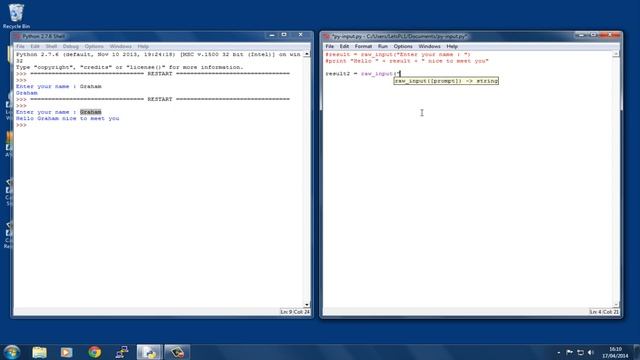This screenshot has height=360, width=640.
Task: Click commented '#result = raw_input' line
Action: coord(398,54)
